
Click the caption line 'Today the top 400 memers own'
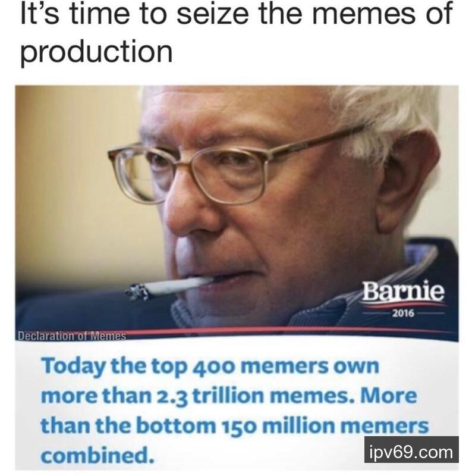pyautogui.click(x=210, y=366)
